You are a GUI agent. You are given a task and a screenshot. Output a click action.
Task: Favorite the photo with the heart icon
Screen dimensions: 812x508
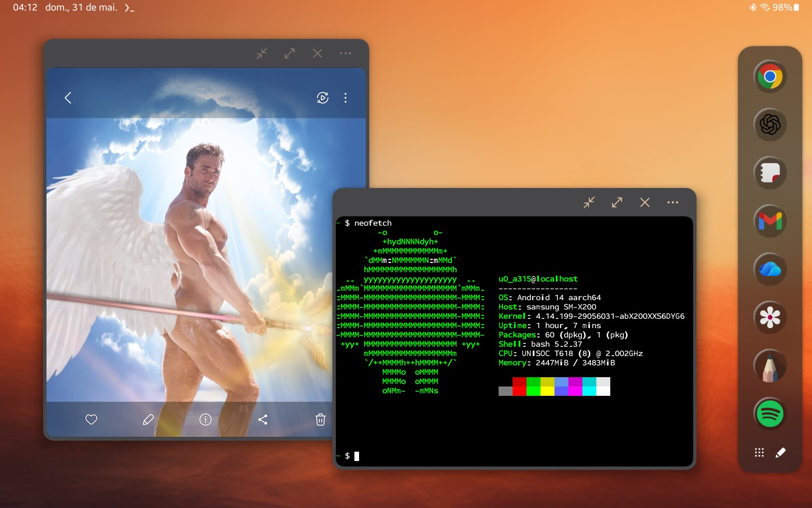[91, 420]
